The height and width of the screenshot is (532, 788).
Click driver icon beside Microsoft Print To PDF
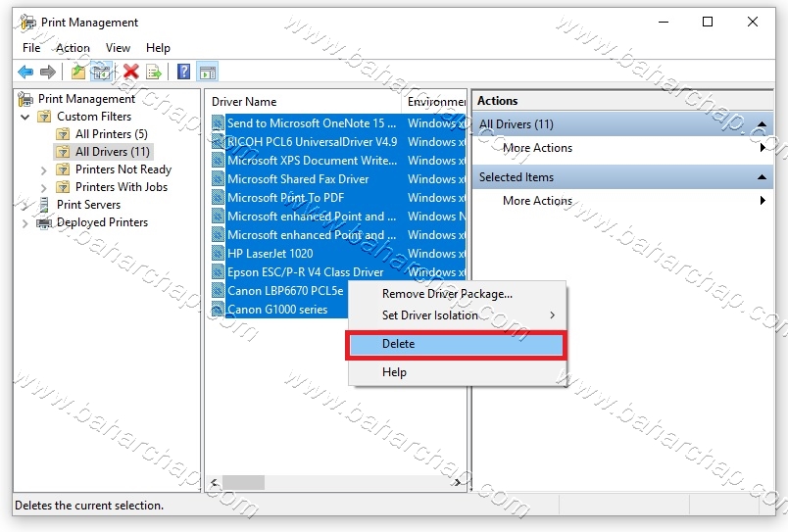coord(218,198)
